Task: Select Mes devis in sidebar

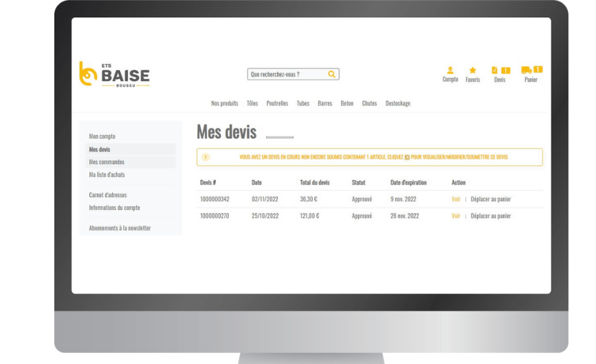Action: click(x=131, y=149)
